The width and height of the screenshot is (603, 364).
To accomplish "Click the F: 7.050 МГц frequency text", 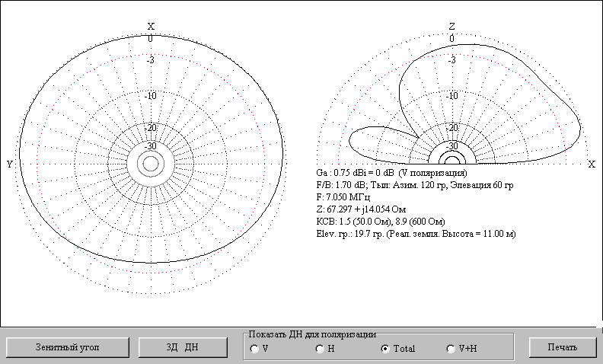I will [343, 197].
